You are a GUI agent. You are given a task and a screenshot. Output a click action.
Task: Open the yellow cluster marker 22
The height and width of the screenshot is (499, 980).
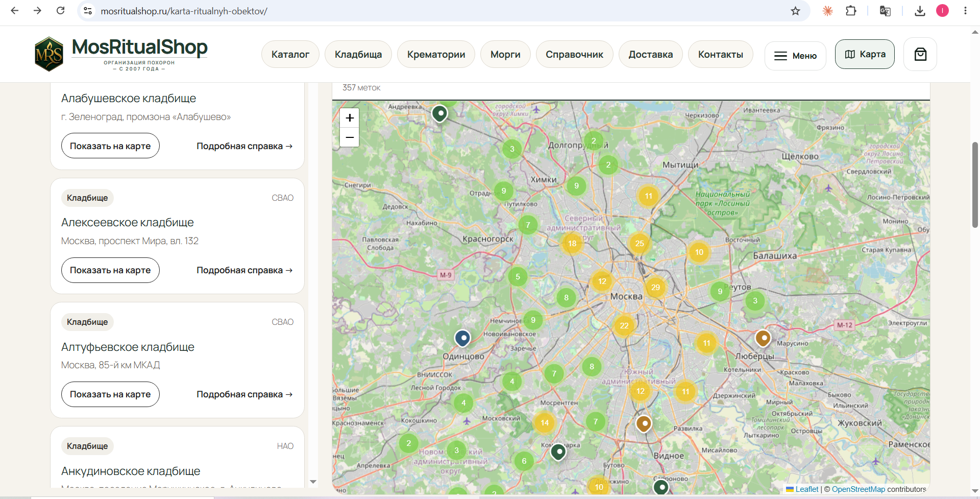624,326
